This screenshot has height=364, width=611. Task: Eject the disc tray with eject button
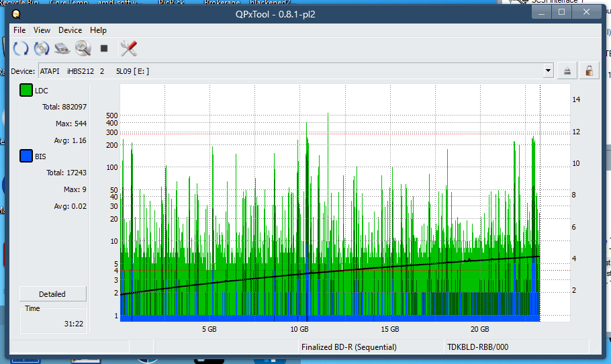567,71
